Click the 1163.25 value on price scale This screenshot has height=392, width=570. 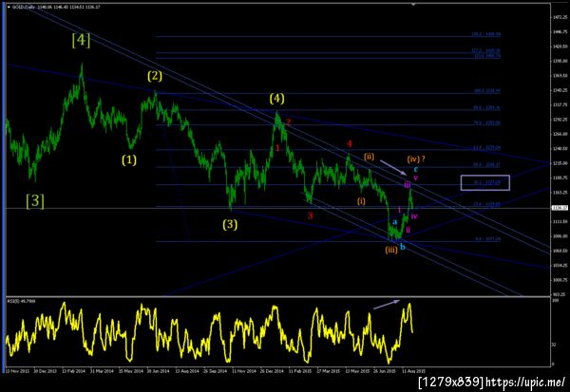tap(560, 192)
